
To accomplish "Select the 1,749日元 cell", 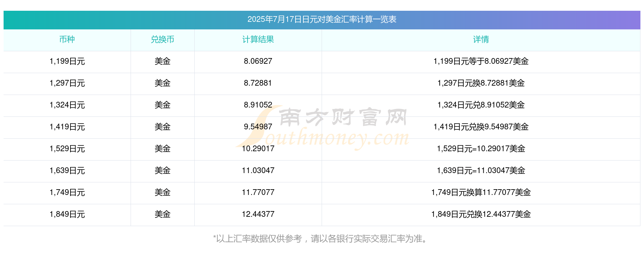I will pos(67,192).
